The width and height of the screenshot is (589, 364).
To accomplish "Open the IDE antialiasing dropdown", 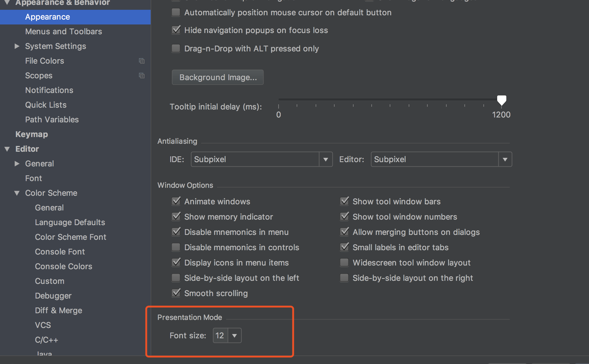I will pos(325,159).
